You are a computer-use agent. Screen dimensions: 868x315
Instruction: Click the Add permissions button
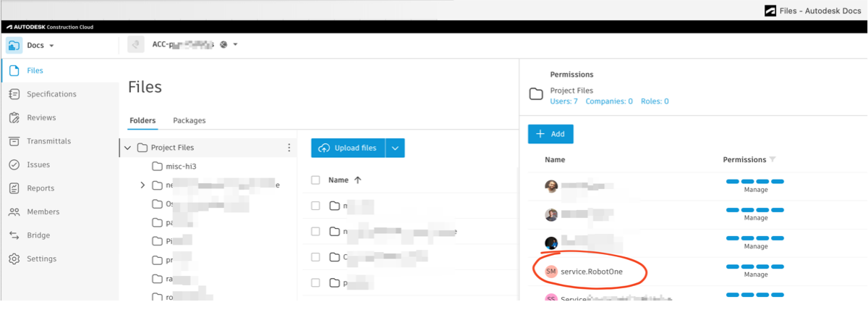click(550, 134)
